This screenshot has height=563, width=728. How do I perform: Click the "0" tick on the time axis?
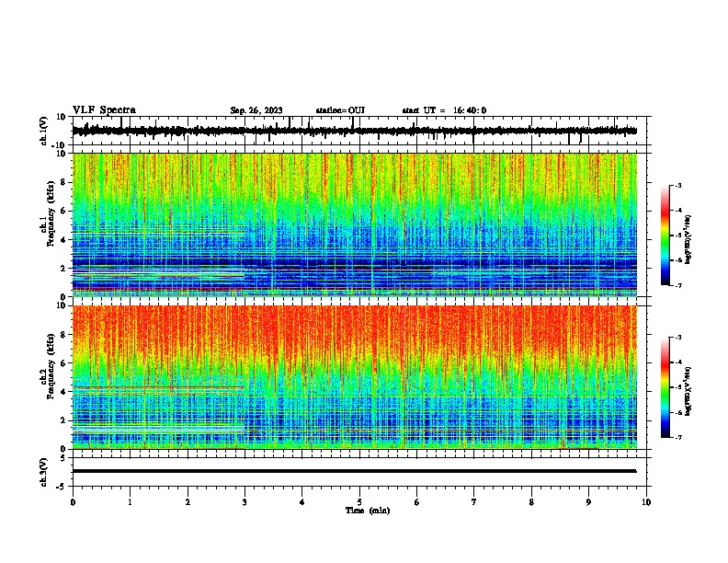point(73,502)
